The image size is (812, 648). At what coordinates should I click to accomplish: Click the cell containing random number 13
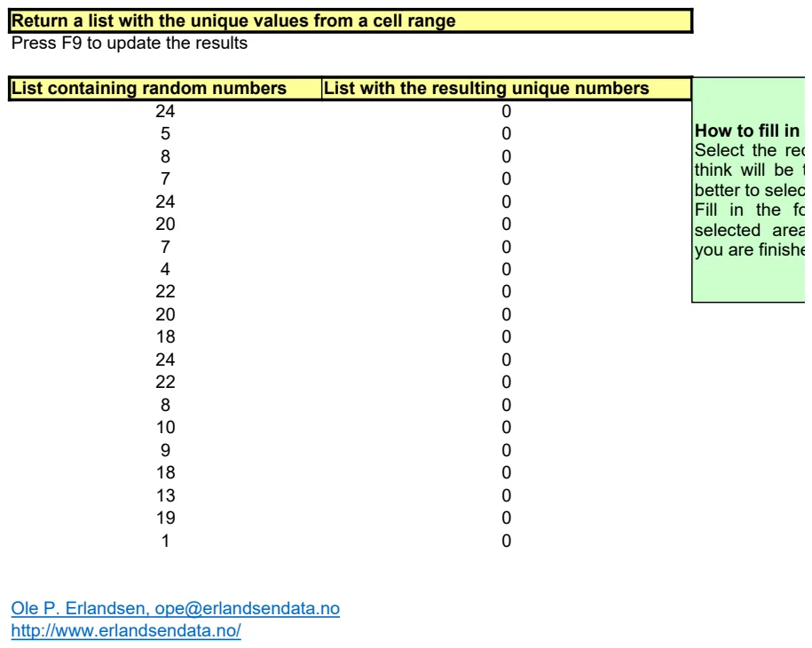pos(165,495)
